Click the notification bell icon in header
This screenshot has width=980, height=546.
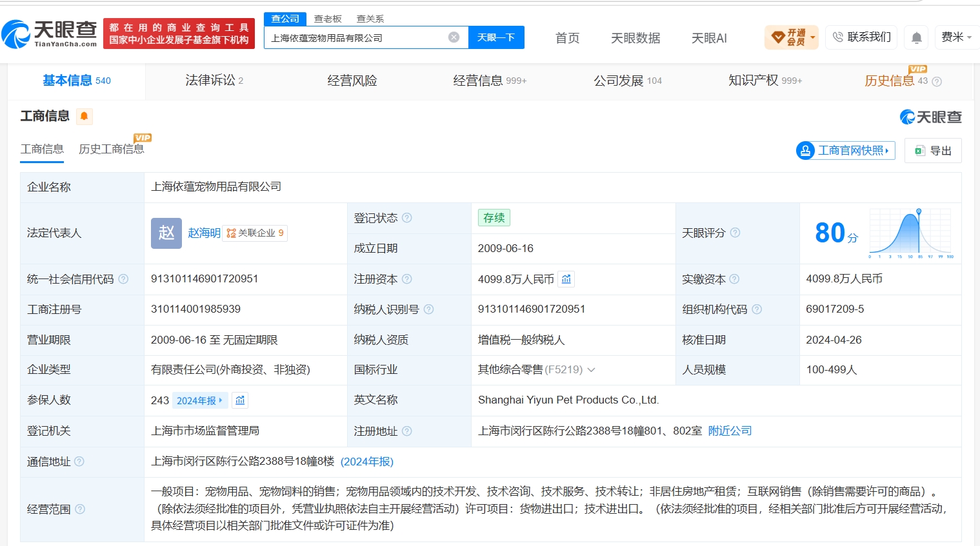[x=916, y=37]
